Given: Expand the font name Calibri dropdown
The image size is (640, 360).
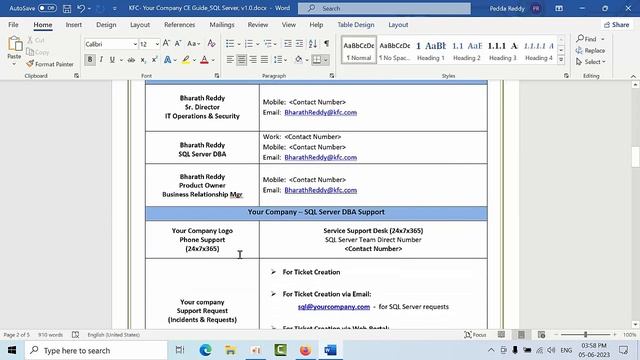Looking at the screenshot, I should pyautogui.click(x=135, y=44).
